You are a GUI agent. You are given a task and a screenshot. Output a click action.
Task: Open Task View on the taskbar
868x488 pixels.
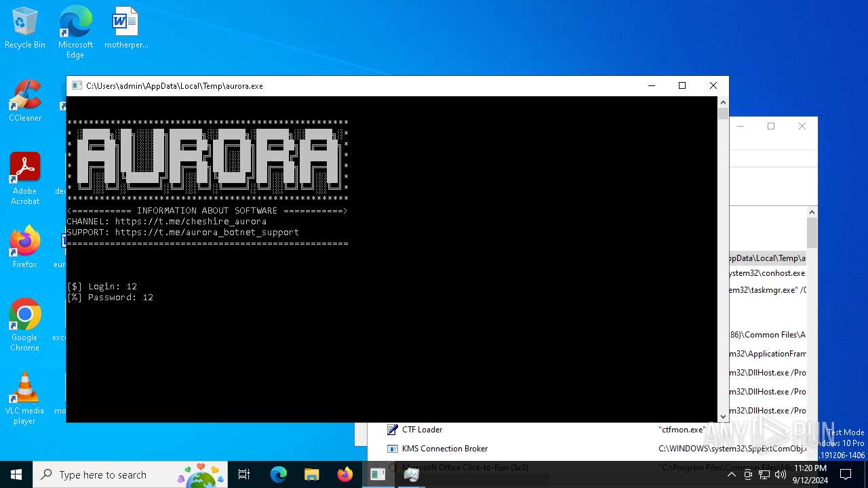(244, 474)
